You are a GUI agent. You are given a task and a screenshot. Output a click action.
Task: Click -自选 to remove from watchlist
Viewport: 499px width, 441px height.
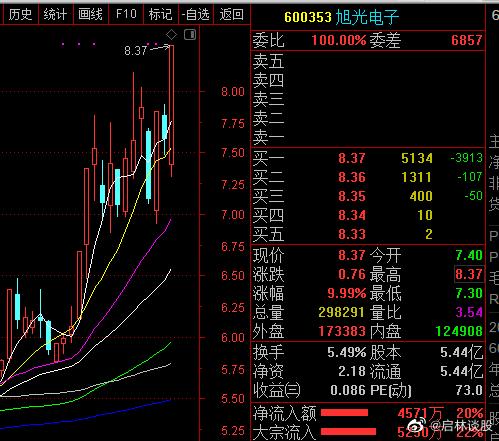point(196,14)
